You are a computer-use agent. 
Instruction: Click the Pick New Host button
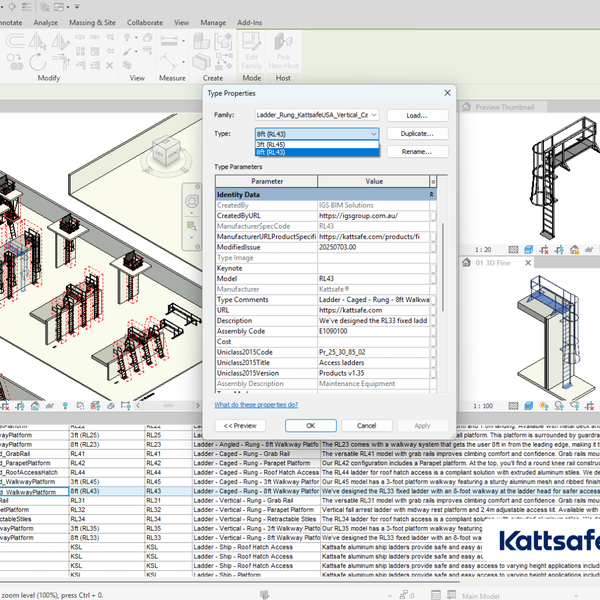(283, 51)
